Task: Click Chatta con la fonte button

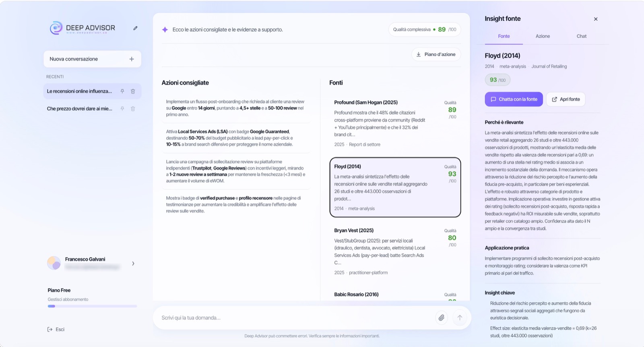Action: click(514, 99)
